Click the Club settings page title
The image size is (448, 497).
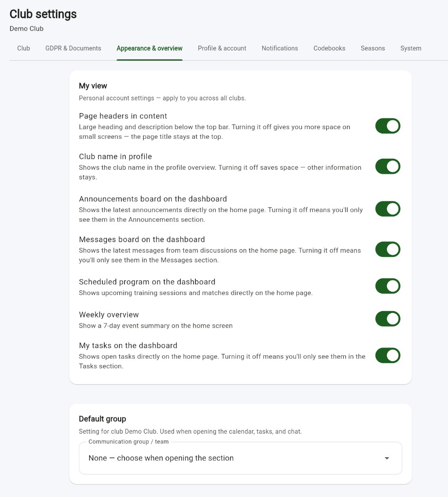point(43,14)
